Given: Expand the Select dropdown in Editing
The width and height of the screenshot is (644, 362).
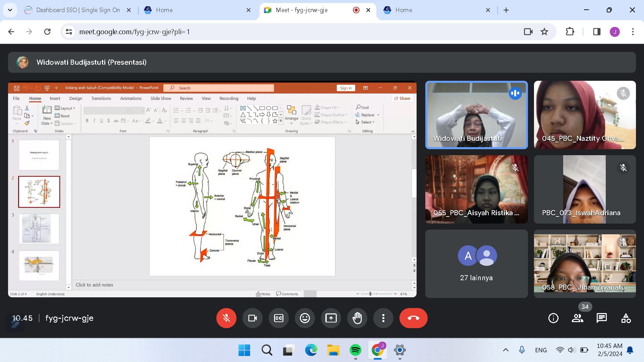Looking at the screenshot, I should point(365,122).
